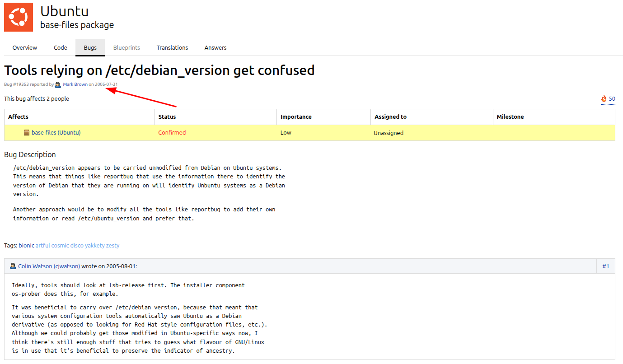Click Colin Watson's person icon
This screenshot has height=364, width=623.
13,266
